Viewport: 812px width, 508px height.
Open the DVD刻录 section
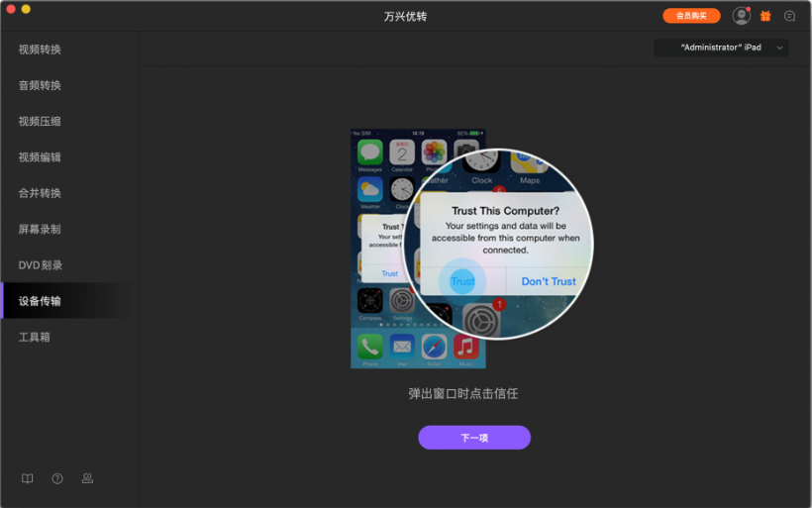[41, 265]
